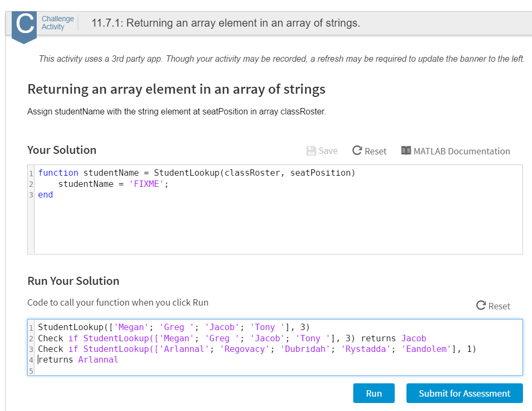Click the function keyword on line 1

coord(58,172)
